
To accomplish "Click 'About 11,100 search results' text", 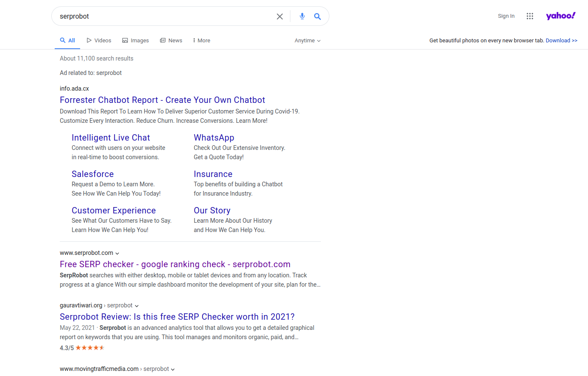I will tap(97, 58).
